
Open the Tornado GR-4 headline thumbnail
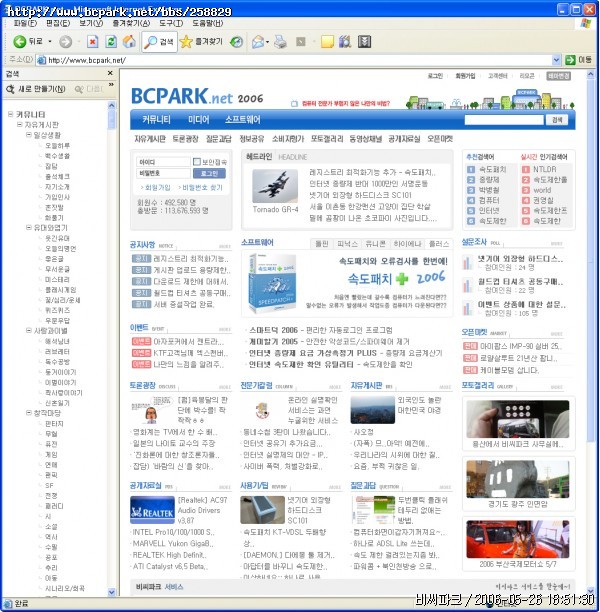275,186
